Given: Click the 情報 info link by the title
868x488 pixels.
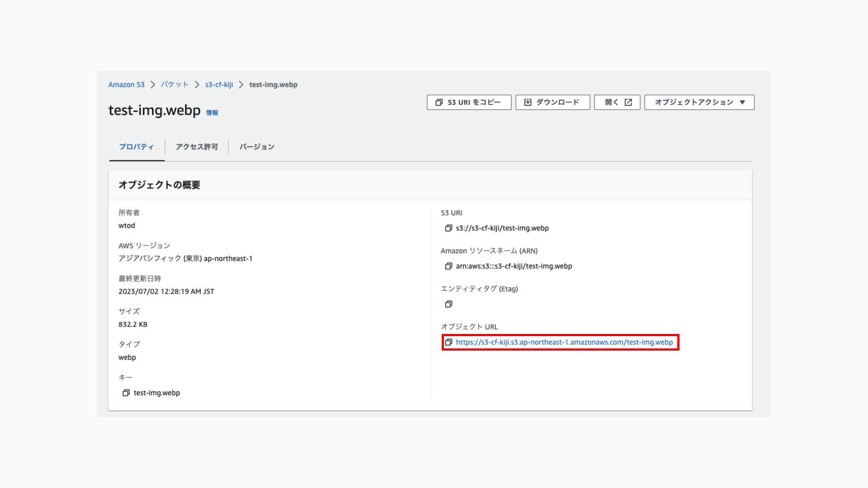Looking at the screenshot, I should pyautogui.click(x=212, y=113).
